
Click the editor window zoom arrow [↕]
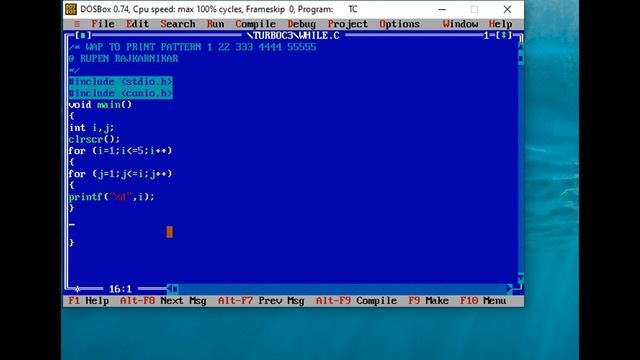point(504,36)
